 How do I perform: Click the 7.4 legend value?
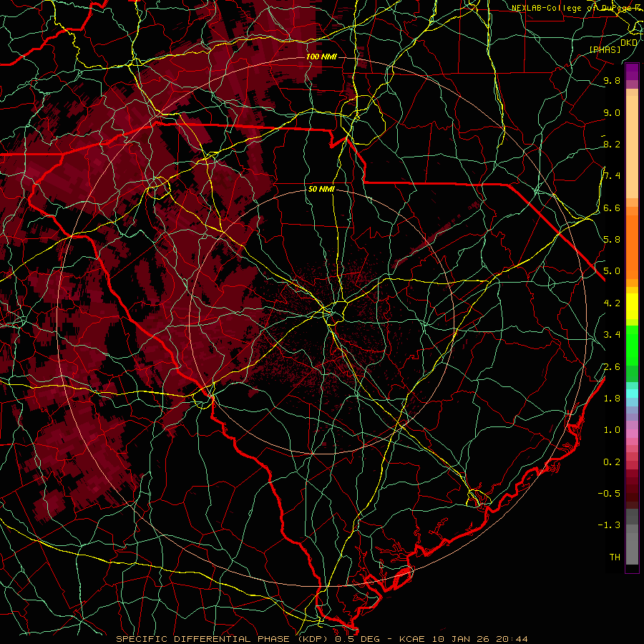coord(612,176)
